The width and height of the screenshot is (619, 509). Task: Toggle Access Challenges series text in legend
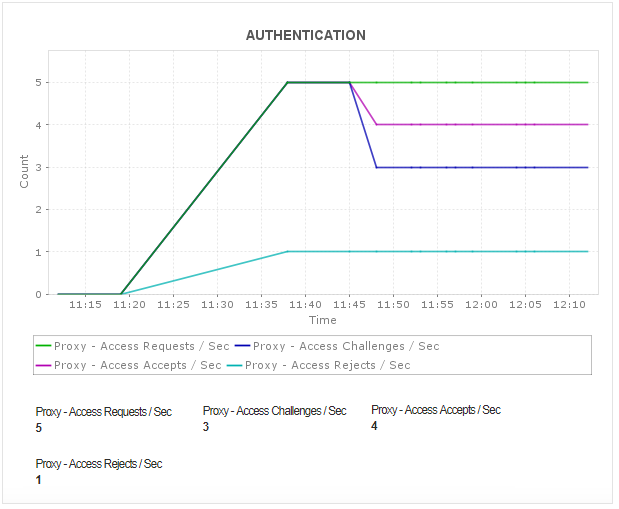tap(346, 346)
